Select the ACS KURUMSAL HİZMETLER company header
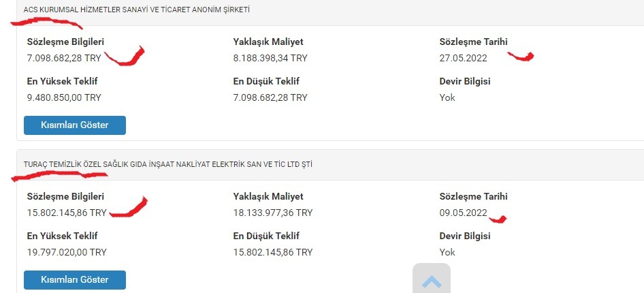This screenshot has height=293, width=644. (x=136, y=10)
